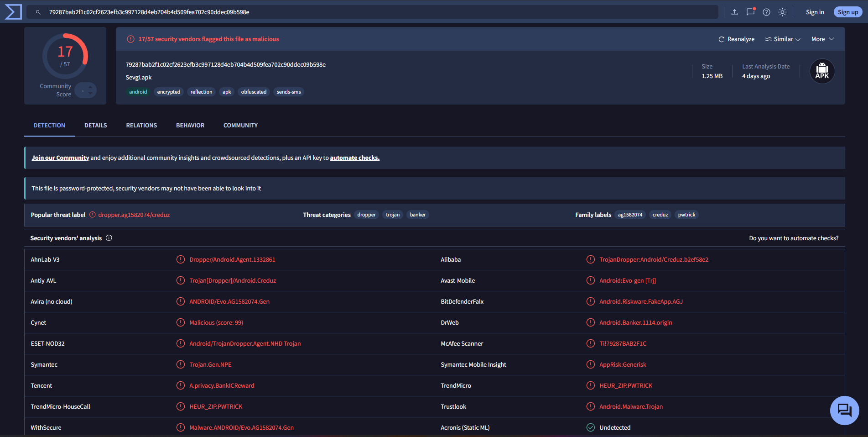Select the encrypted tag
Screen dimensions: 868x437
pos(169,92)
